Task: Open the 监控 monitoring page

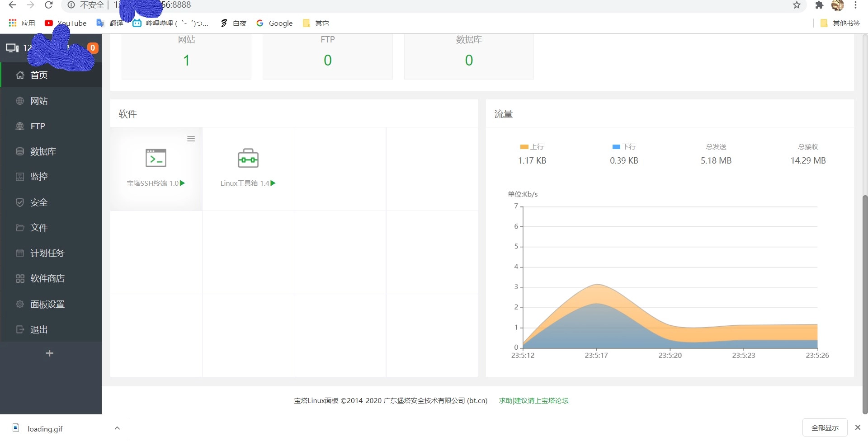Action: pos(51,177)
